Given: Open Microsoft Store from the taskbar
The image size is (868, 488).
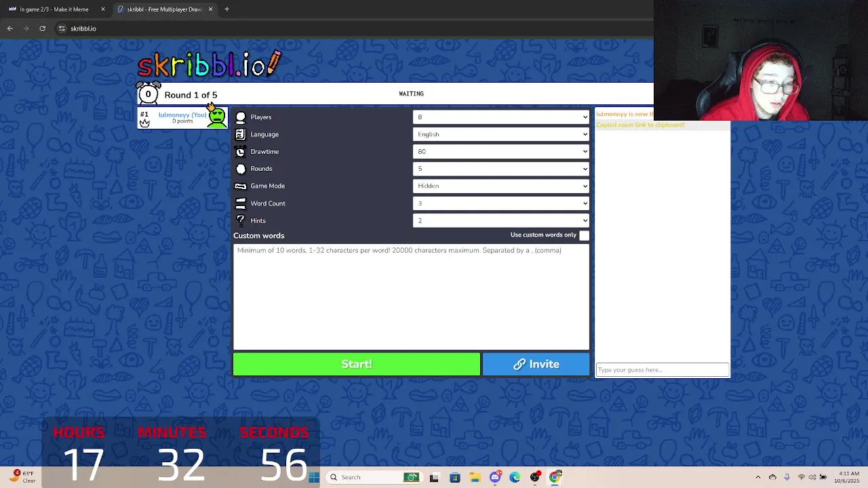Looking at the screenshot, I should click(x=454, y=477).
